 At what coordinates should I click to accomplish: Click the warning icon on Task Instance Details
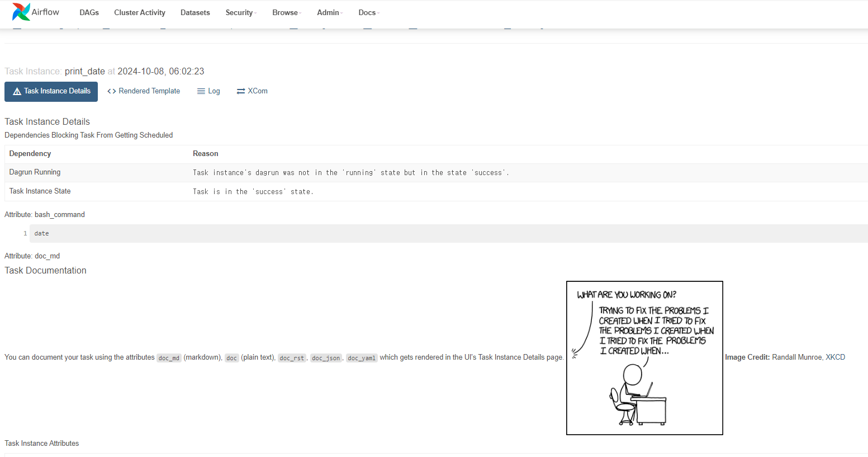[17, 91]
